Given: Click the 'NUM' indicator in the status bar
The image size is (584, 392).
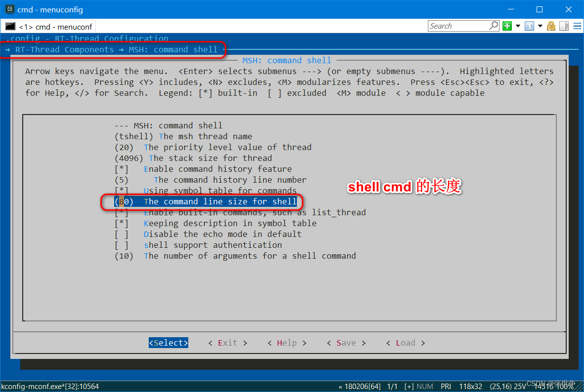Looking at the screenshot, I should point(424,387).
